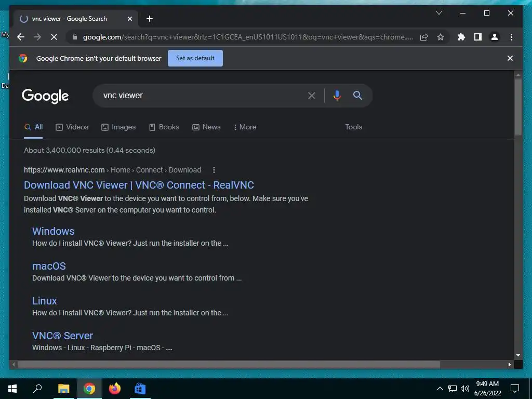This screenshot has height=399, width=532.
Task: Bookmark this tab with the star icon
Action: 441,37
